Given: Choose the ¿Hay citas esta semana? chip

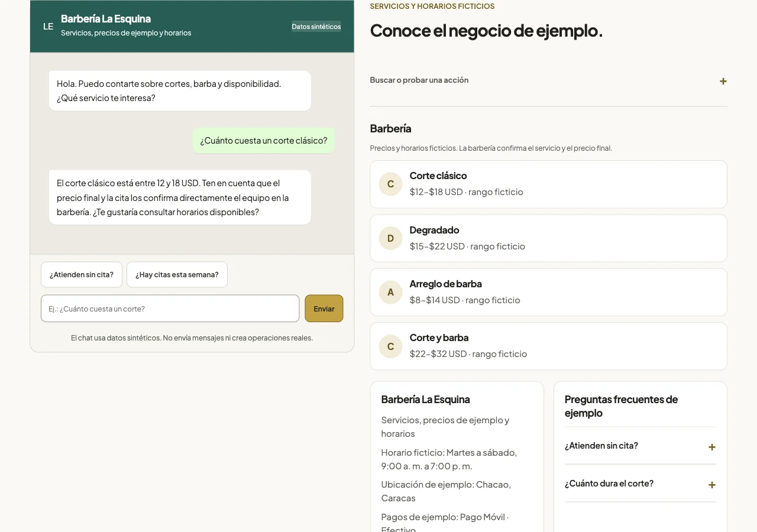Looking at the screenshot, I should click(177, 275).
